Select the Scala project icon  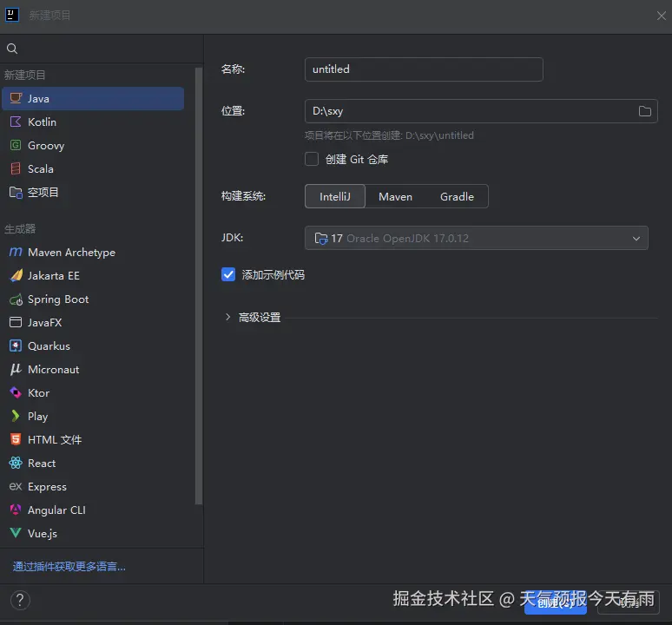click(16, 168)
